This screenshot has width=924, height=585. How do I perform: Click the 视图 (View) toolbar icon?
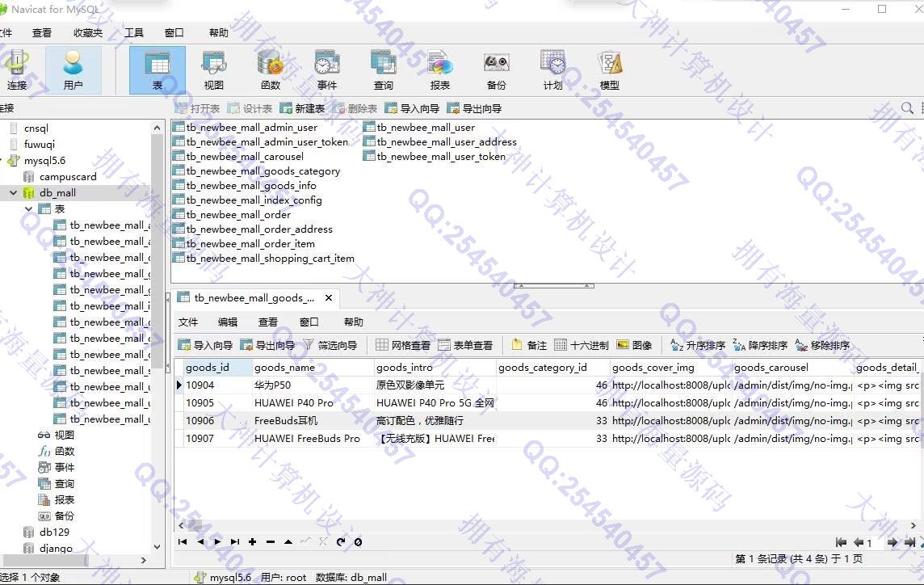coord(213,69)
